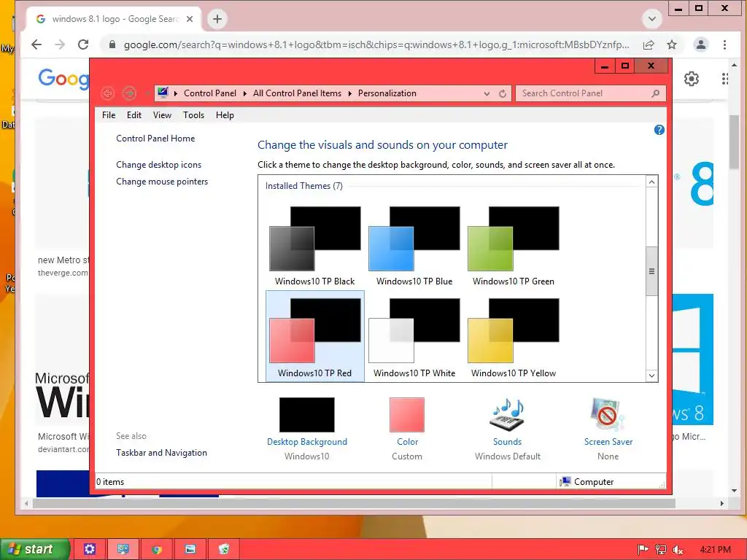The width and height of the screenshot is (747, 560).
Task: Click the muted volume tray icon
Action: 678,550
